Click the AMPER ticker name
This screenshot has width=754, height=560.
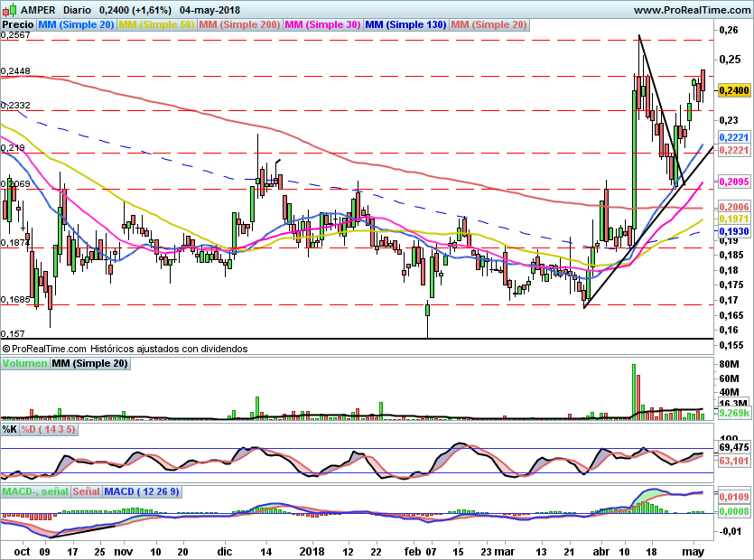(38, 10)
